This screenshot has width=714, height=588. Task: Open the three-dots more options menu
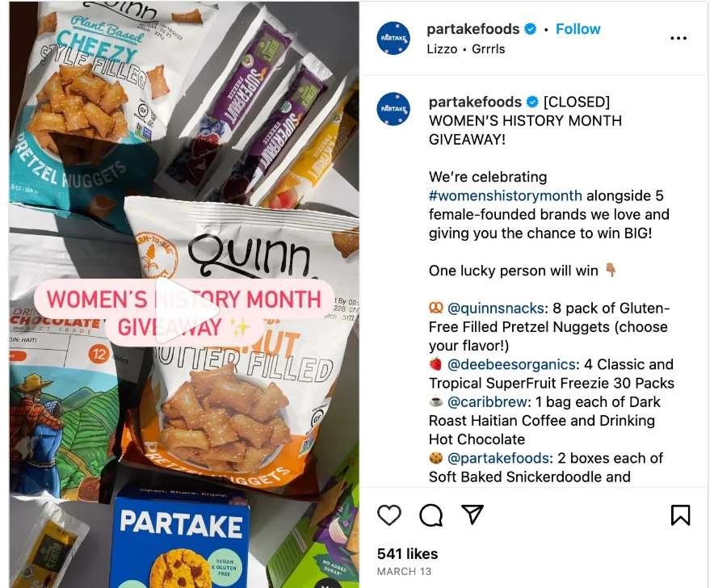[x=678, y=38]
